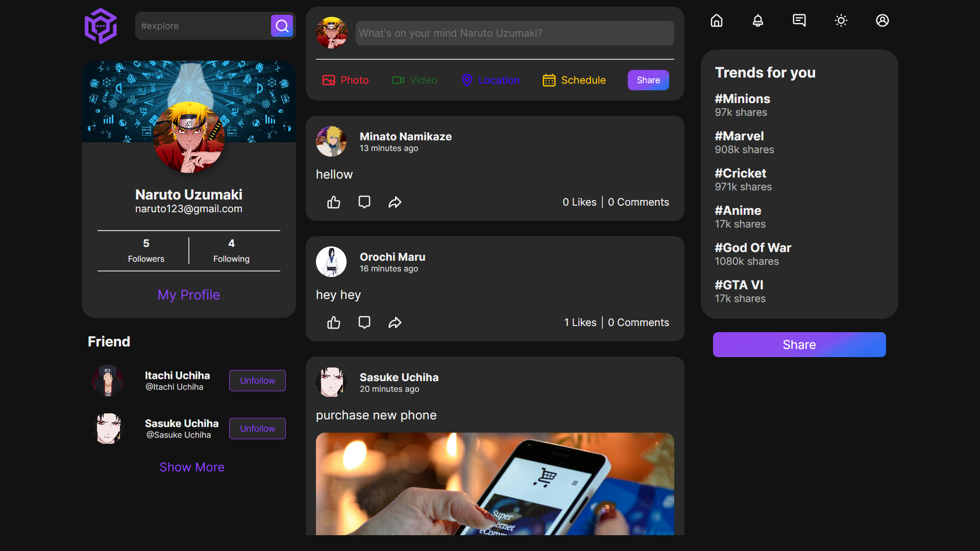Open notifications bell icon
Screen dimensions: 980x551
(758, 20)
